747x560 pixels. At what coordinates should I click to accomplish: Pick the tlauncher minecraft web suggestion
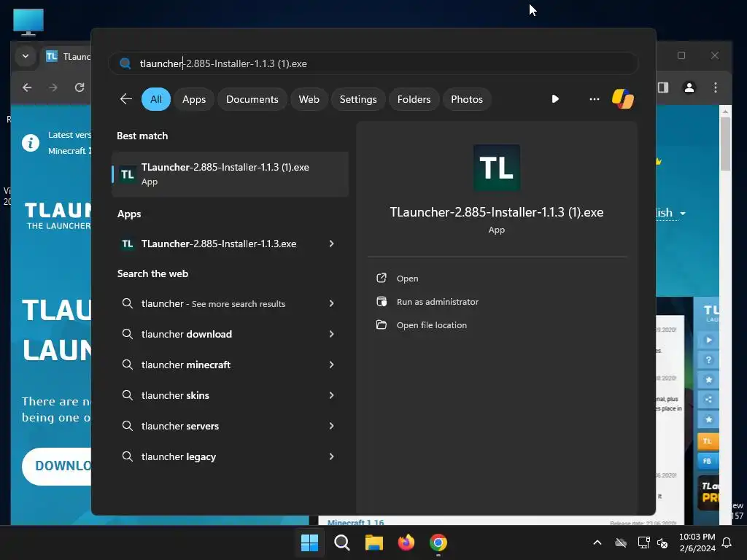point(186,365)
